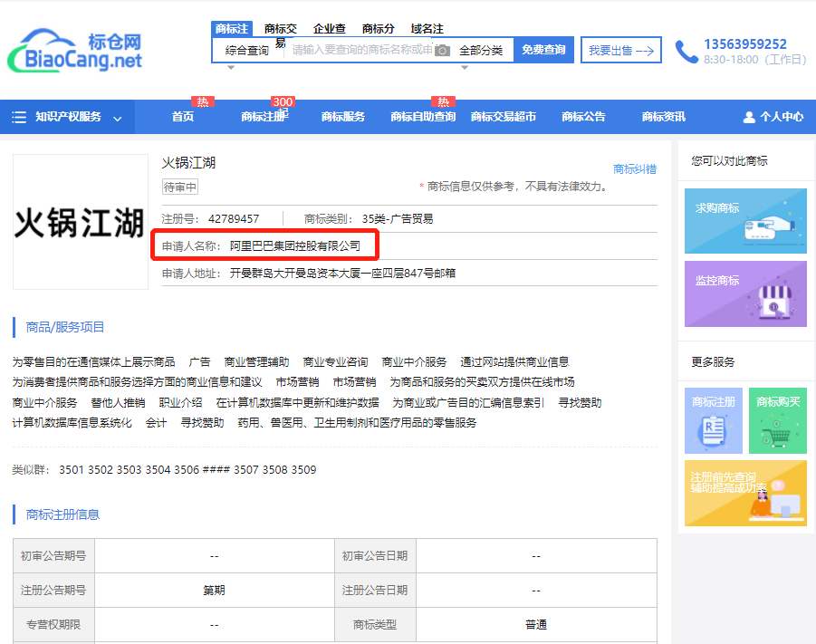
Task: Select the 商标交易 search tab
Action: point(281,30)
